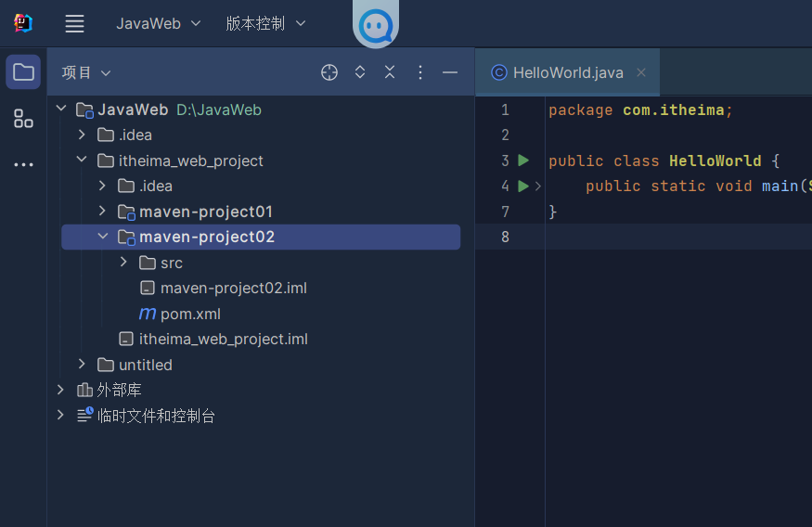Open the main hamburger menu
This screenshot has height=527, width=812.
74,23
